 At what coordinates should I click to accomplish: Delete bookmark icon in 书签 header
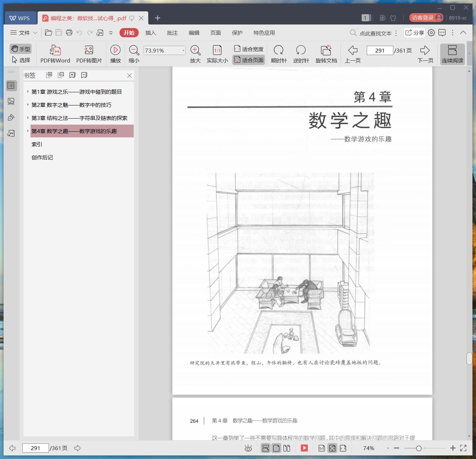(84, 75)
